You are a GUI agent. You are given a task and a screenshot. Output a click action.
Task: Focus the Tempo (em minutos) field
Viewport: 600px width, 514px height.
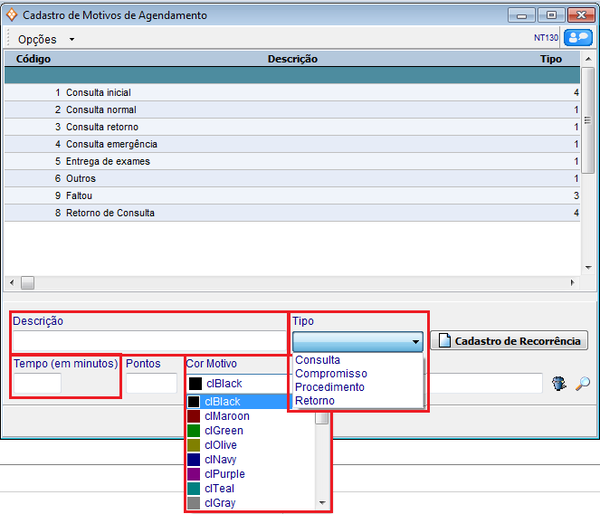(x=38, y=383)
